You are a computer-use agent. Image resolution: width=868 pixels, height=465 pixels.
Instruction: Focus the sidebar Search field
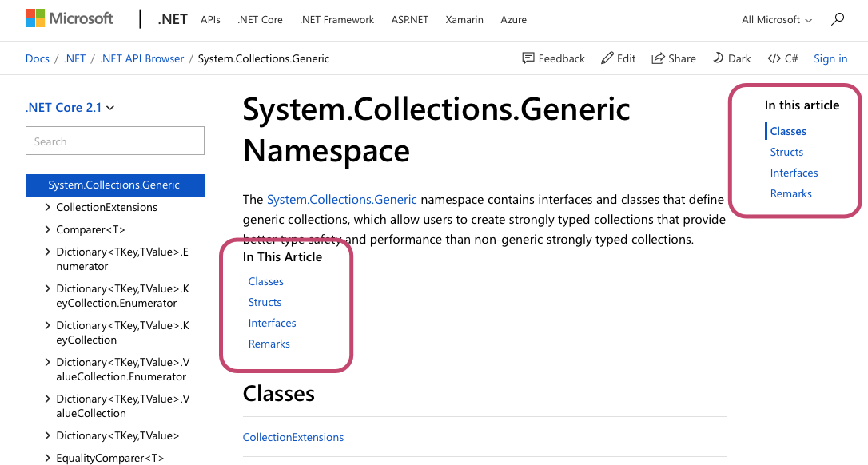pos(115,141)
